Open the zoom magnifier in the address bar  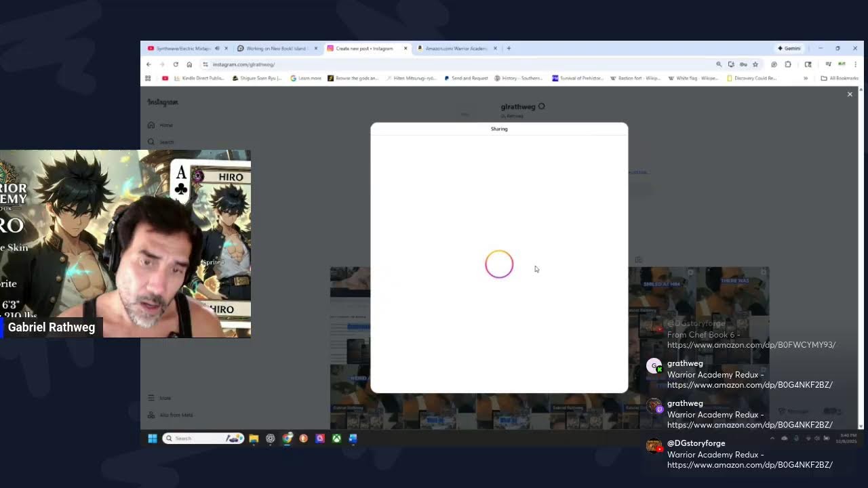point(719,64)
